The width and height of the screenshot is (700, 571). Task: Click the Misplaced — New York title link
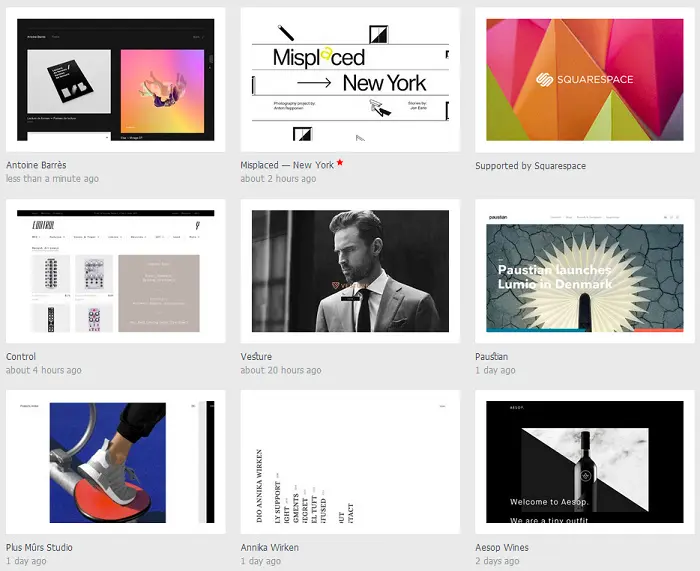(x=287, y=165)
